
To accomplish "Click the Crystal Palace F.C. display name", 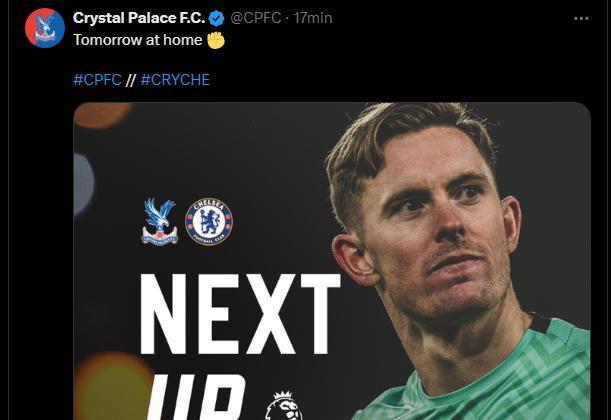I will click(139, 18).
